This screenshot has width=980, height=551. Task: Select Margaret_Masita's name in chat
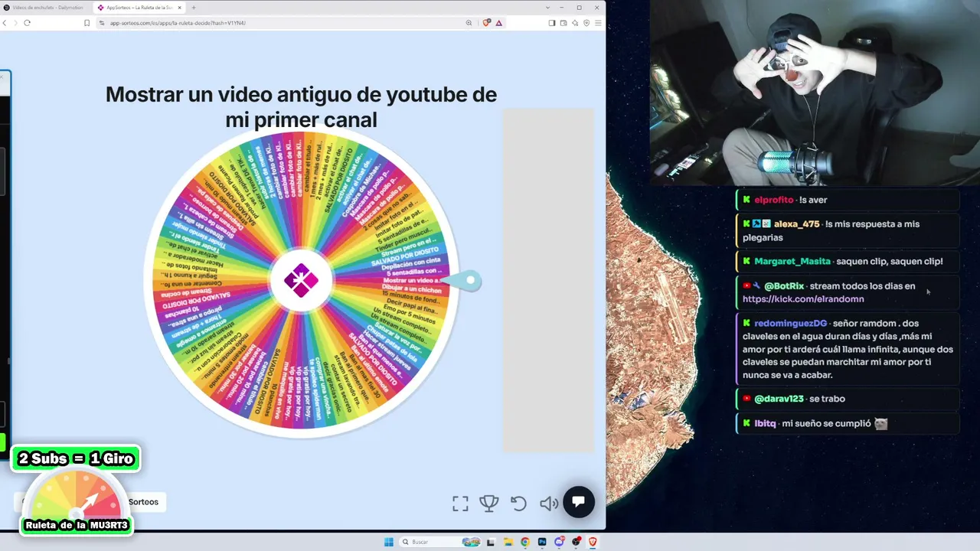[x=792, y=262]
